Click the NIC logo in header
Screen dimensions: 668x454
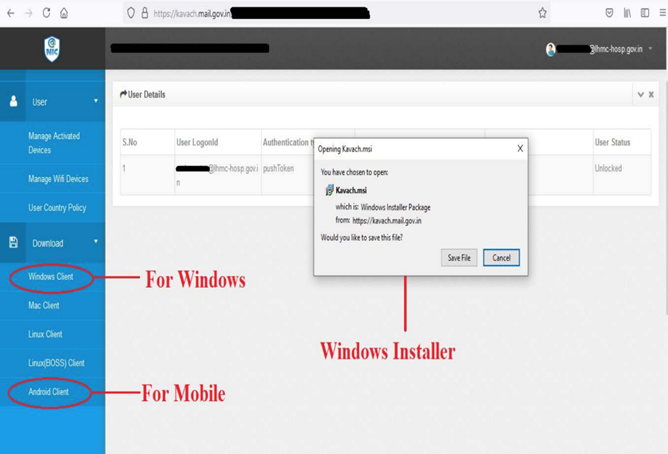click(x=51, y=49)
